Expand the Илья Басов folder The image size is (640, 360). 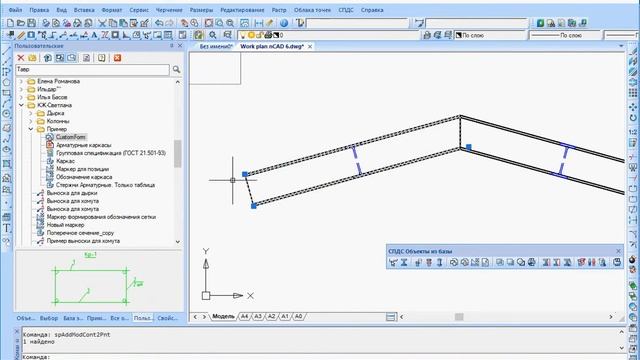(x=21, y=97)
